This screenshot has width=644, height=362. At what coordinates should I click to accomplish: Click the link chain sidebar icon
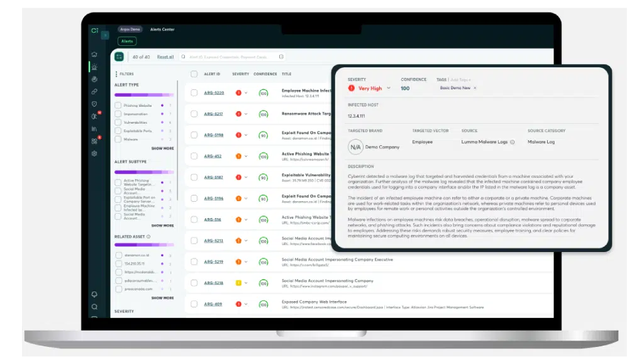(x=94, y=92)
